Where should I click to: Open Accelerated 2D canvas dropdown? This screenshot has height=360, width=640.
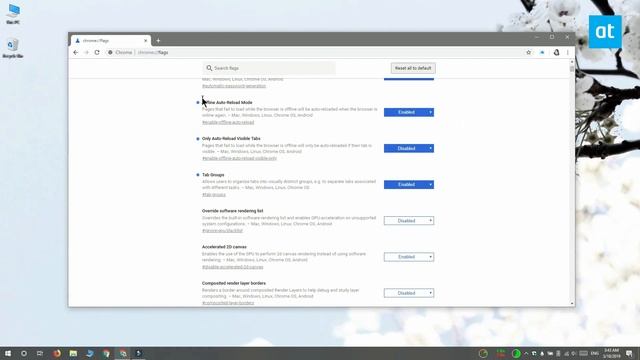(409, 257)
